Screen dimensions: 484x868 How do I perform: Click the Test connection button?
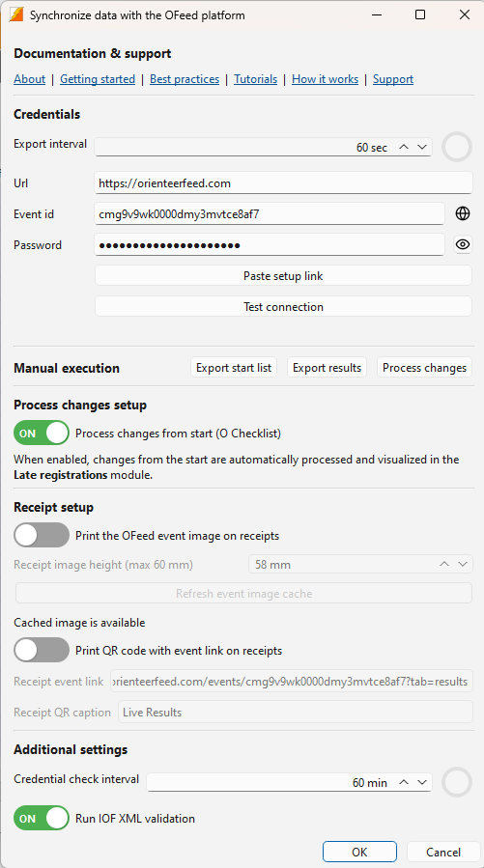(x=283, y=306)
